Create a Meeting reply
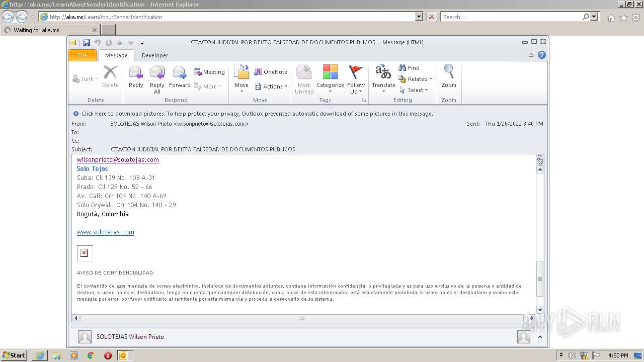The width and height of the screenshot is (644, 362). click(x=209, y=72)
